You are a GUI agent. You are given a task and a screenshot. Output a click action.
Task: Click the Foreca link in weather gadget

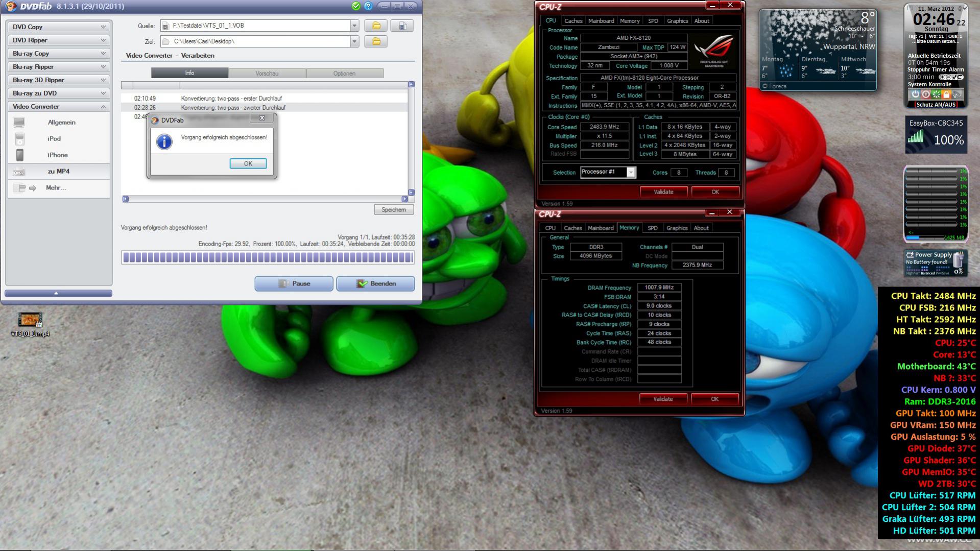click(775, 86)
